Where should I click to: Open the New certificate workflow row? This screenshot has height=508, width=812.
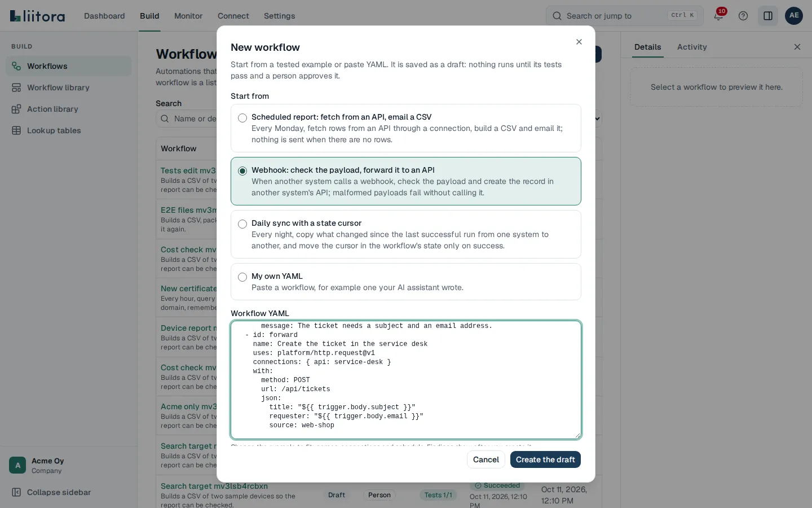tap(188, 288)
